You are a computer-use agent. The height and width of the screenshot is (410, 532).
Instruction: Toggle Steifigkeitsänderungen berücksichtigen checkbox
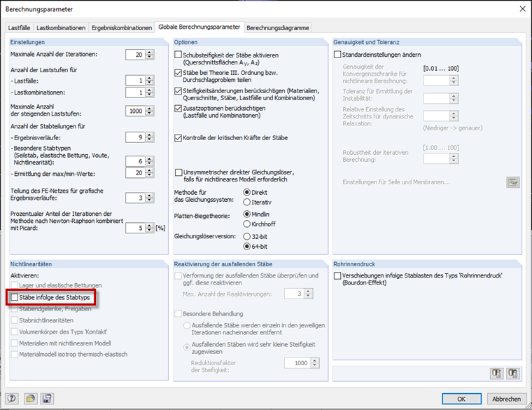point(178,90)
